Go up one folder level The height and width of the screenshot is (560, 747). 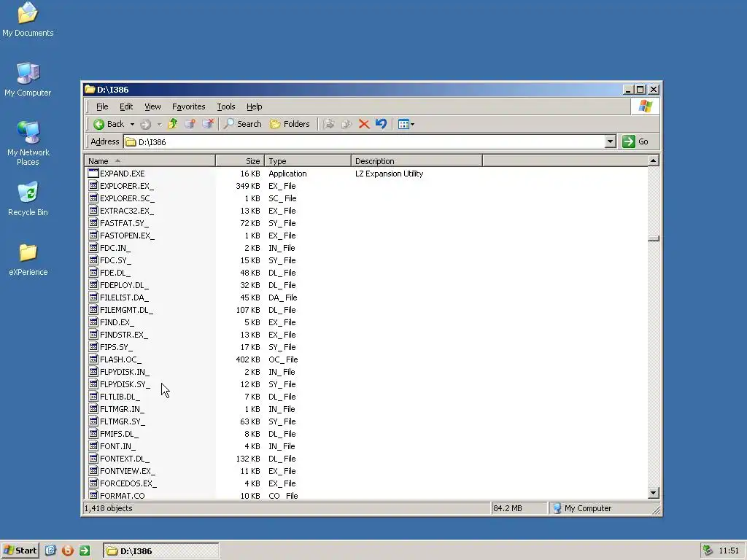[x=172, y=124]
